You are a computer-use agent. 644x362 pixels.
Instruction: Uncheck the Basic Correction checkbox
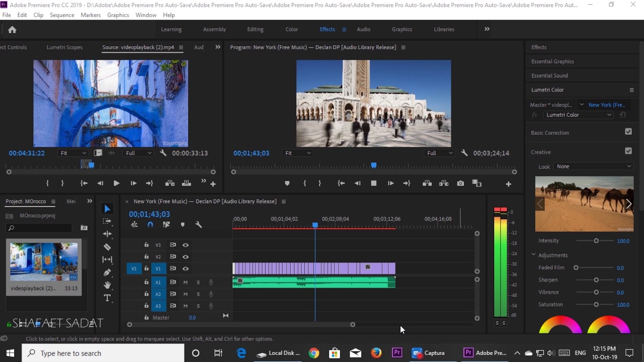[628, 132]
